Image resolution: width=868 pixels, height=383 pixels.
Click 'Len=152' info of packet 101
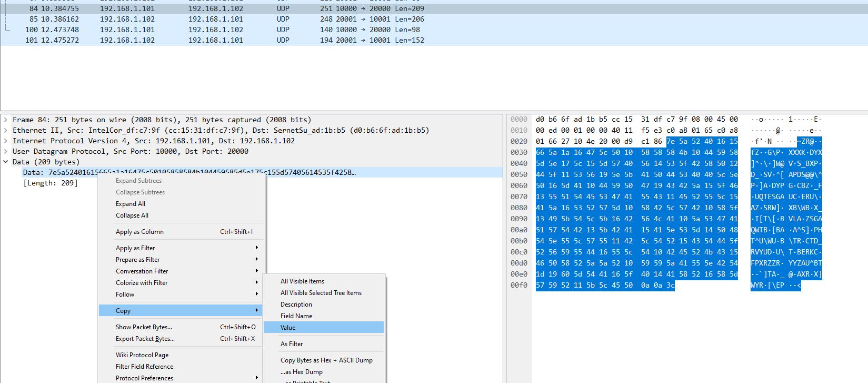[410, 40]
